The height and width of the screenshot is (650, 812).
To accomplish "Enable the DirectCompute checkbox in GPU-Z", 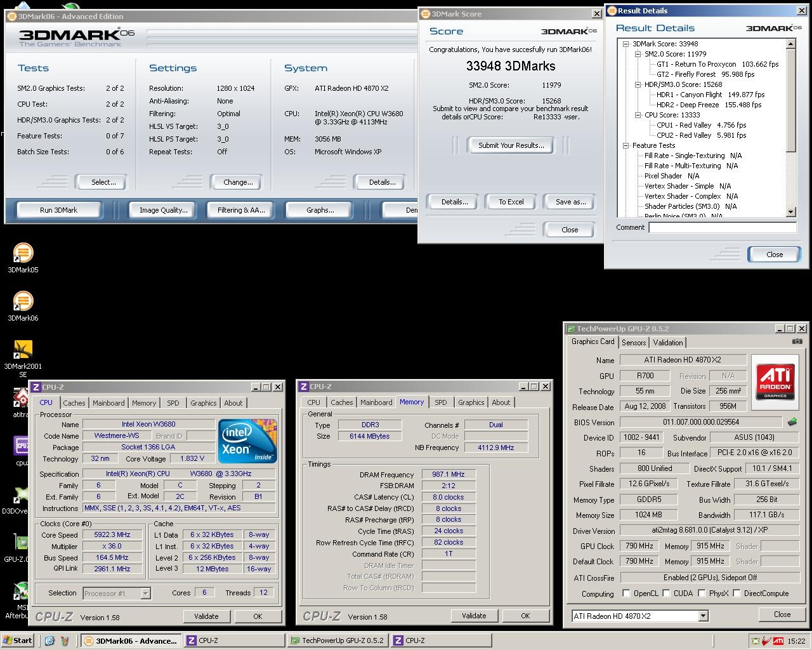I will pos(737,594).
